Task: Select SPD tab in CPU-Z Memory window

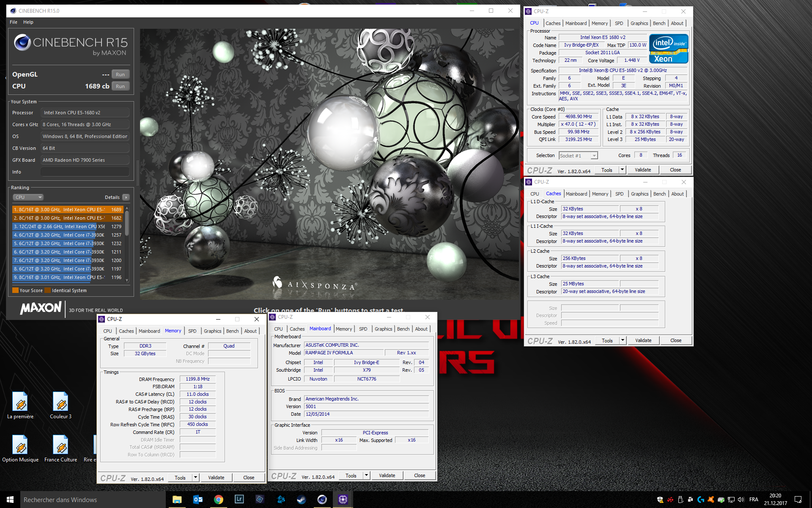Action: [x=192, y=331]
